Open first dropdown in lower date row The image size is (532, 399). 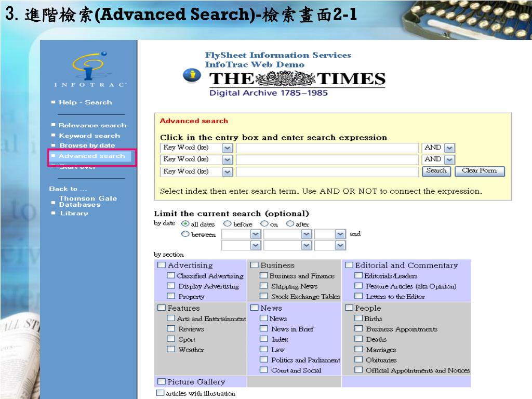click(x=241, y=245)
